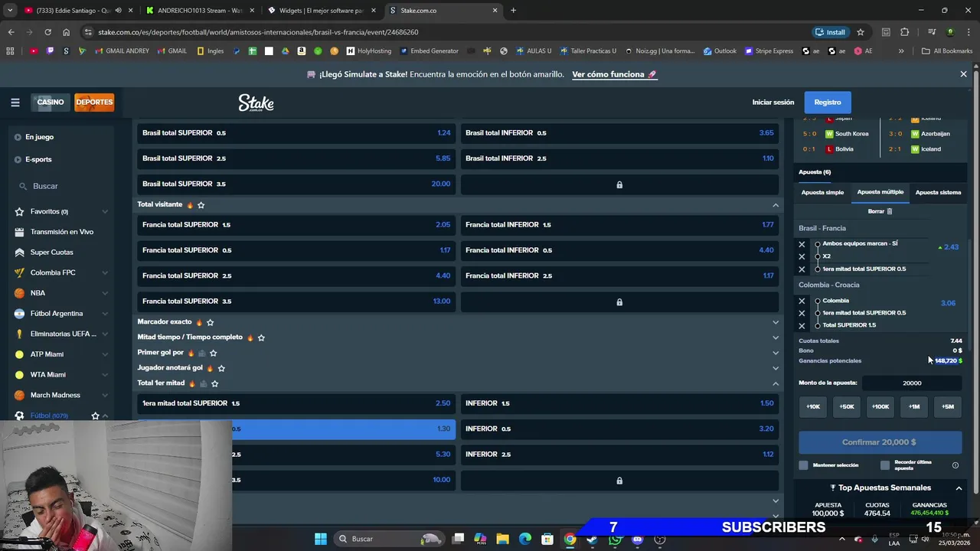Add +1M to bet amount

click(914, 406)
